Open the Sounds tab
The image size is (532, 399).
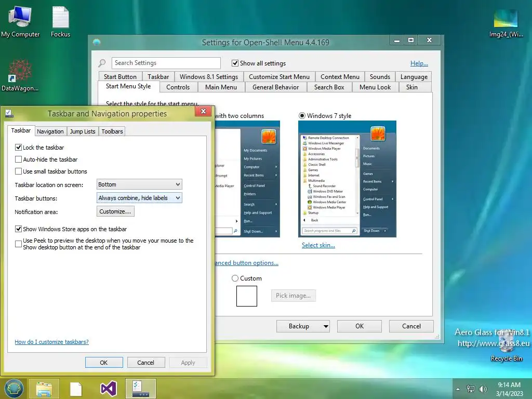point(380,77)
